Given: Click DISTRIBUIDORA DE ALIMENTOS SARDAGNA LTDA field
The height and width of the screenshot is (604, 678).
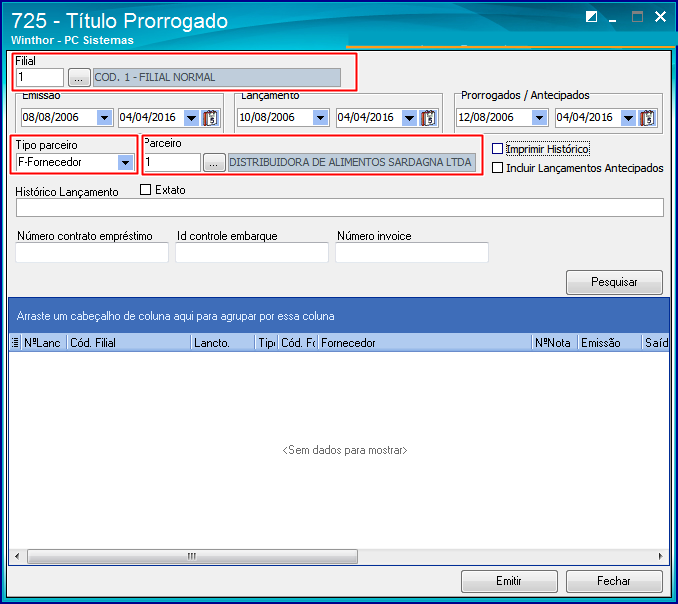Looking at the screenshot, I should [x=352, y=163].
